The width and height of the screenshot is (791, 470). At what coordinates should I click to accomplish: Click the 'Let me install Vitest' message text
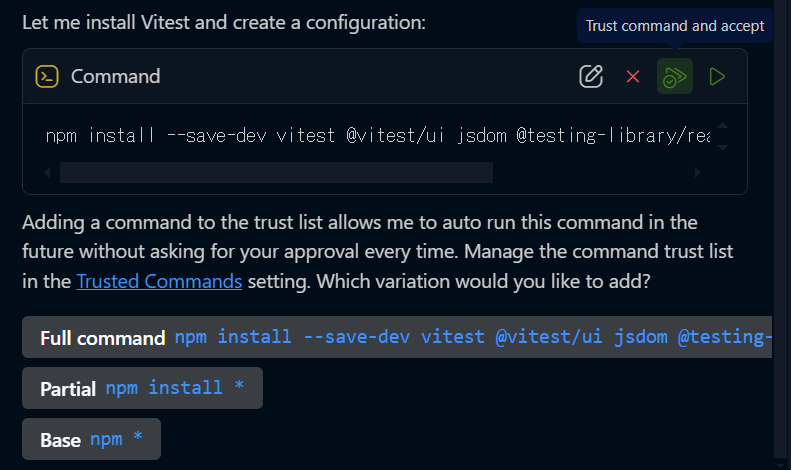click(x=224, y=21)
